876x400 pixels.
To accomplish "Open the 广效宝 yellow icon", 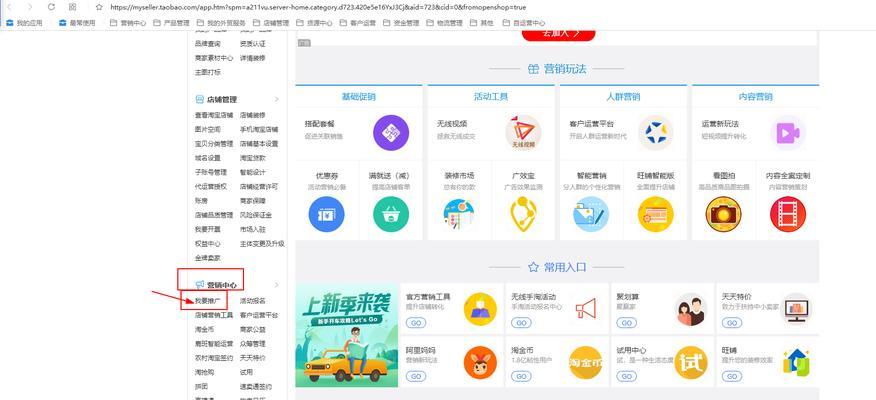I will (x=523, y=214).
